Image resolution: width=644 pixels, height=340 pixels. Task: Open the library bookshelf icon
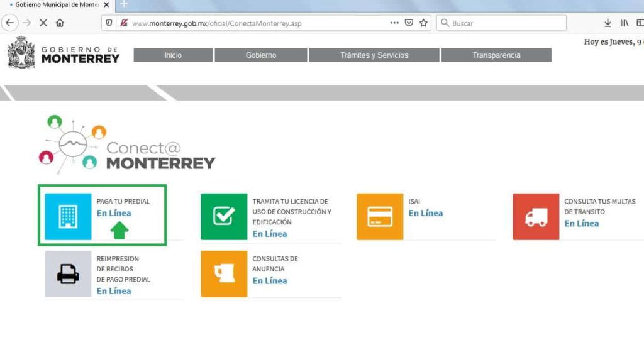625,23
